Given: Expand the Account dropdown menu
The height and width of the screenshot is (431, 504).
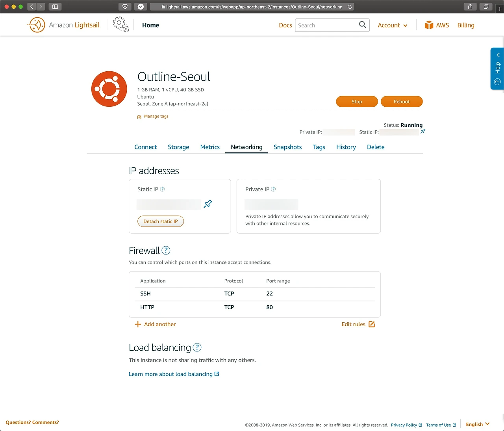Looking at the screenshot, I should 393,25.
